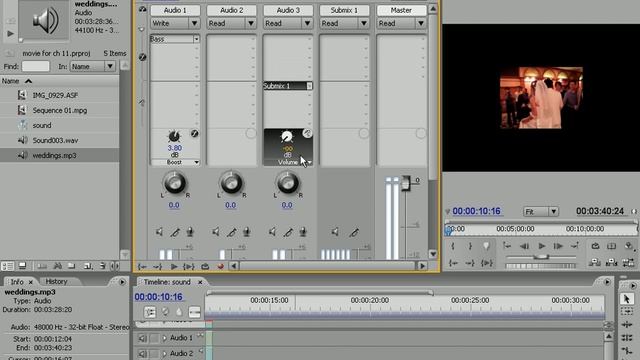Viewport: 640px width, 360px height.
Task: Solo the Submix 1 track
Action: 354,232
